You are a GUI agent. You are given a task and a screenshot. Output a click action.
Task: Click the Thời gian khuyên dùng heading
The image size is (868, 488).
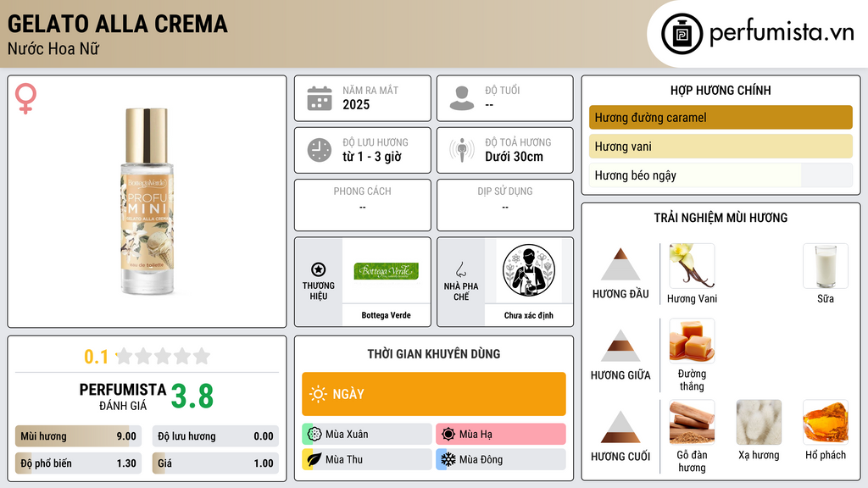(x=434, y=354)
